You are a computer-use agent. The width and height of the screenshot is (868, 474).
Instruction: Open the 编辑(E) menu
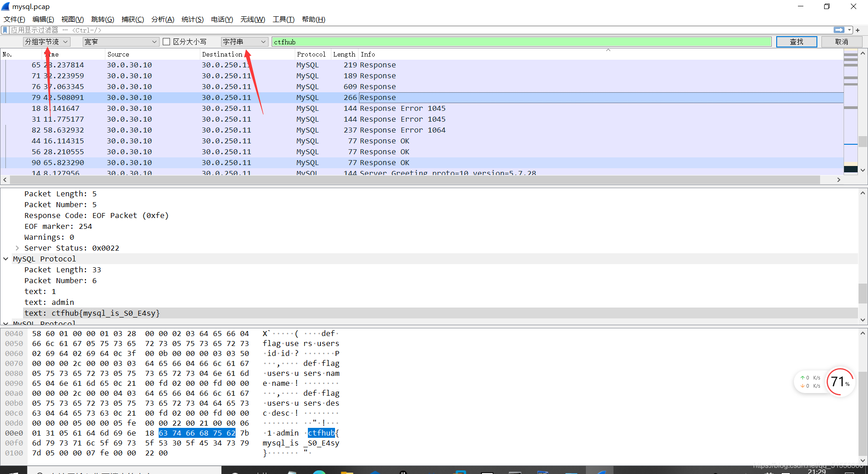(x=43, y=19)
